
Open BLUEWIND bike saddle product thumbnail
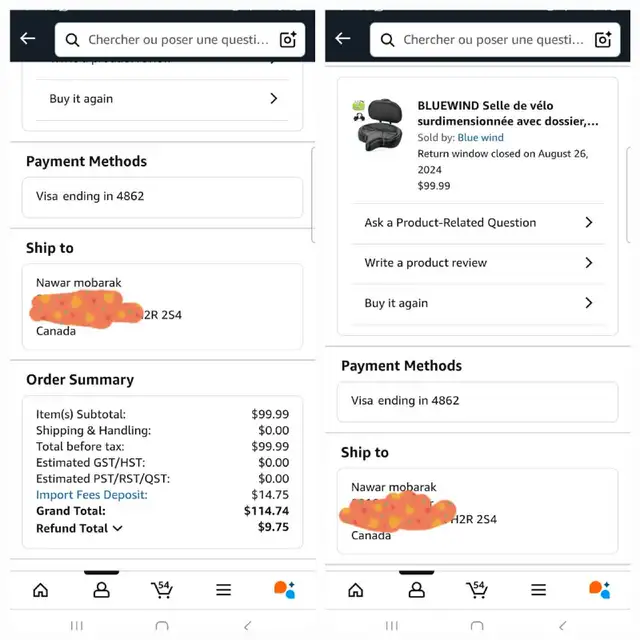(x=378, y=125)
